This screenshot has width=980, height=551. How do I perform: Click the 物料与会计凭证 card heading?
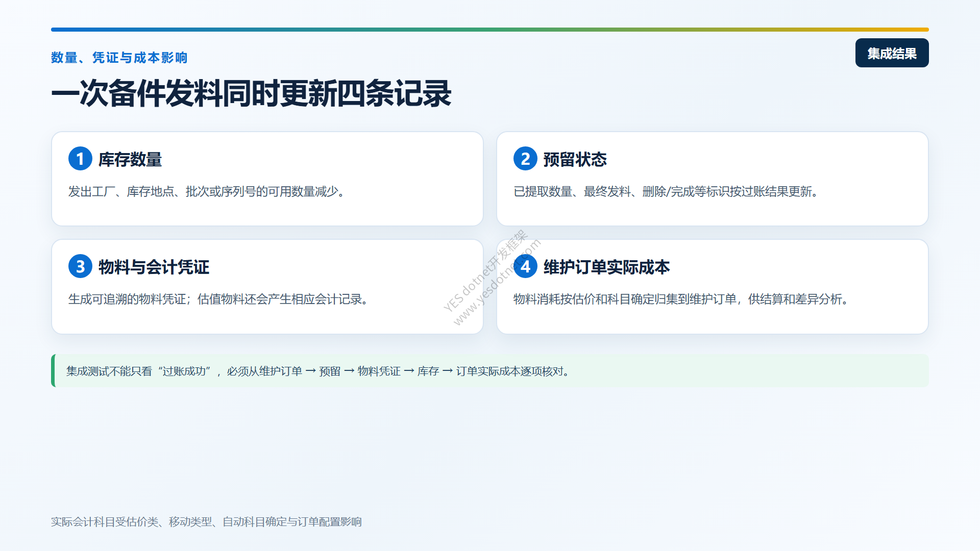coord(154,267)
